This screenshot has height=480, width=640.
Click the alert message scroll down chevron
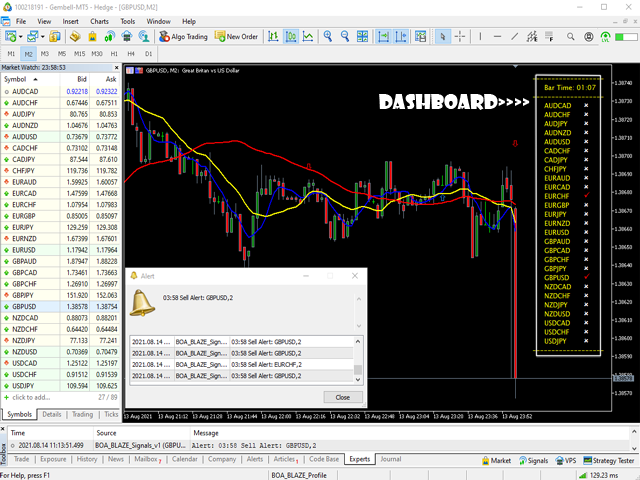pyautogui.click(x=359, y=326)
